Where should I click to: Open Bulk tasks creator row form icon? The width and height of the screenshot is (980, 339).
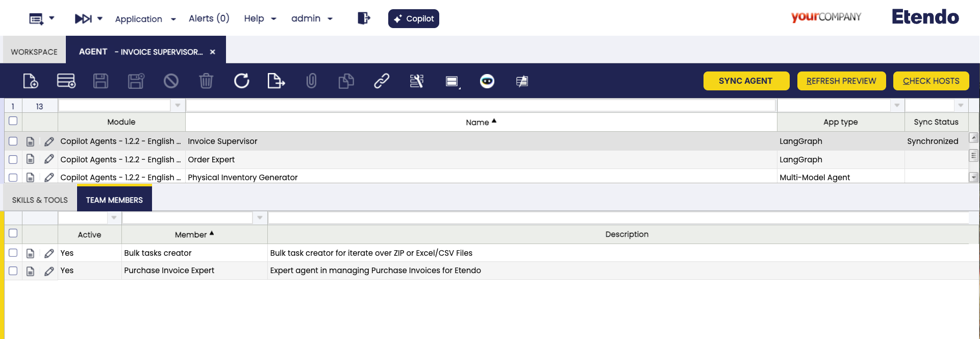(31, 253)
